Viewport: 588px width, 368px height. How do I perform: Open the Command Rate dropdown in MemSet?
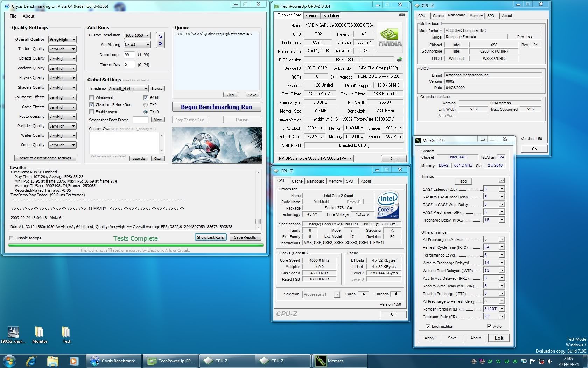tap(494, 316)
